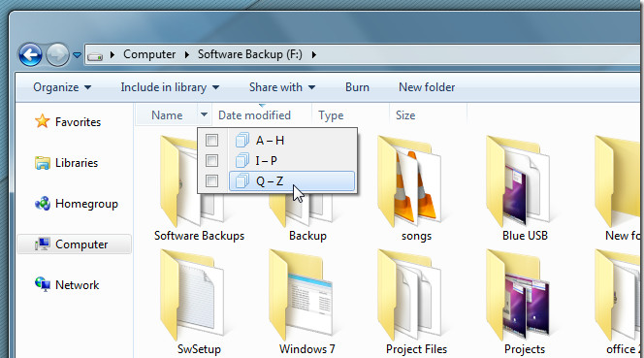The width and height of the screenshot is (644, 358).
Task: Sort by the Size column header
Action: click(405, 115)
